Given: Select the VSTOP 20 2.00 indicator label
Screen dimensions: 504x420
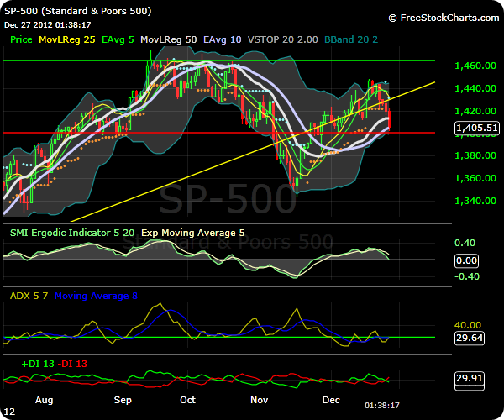Looking at the screenshot, I should click(x=282, y=39).
